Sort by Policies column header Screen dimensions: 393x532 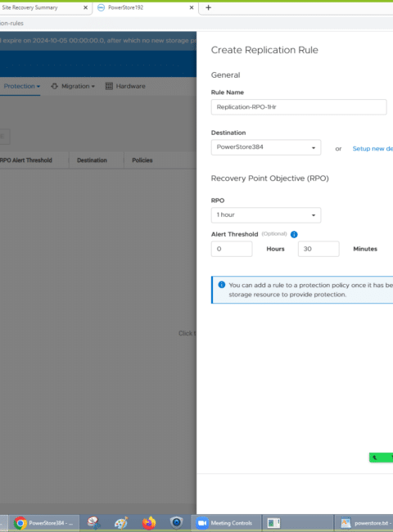click(x=142, y=160)
